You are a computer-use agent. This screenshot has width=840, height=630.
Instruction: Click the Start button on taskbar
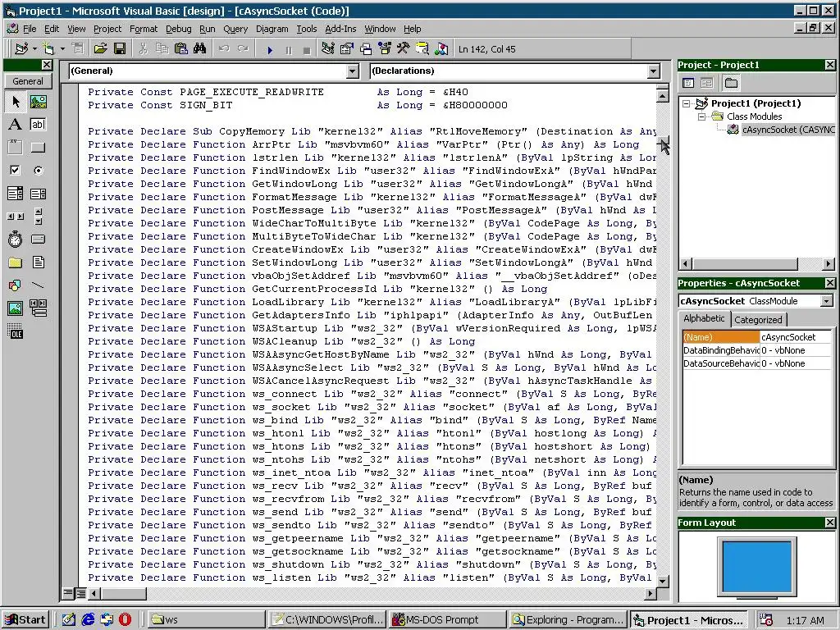click(25, 620)
